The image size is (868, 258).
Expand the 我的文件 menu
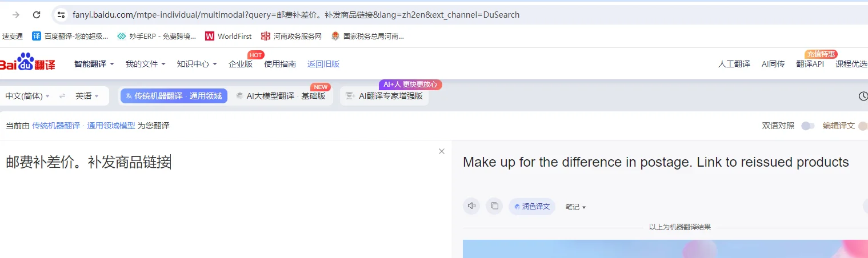pos(146,64)
